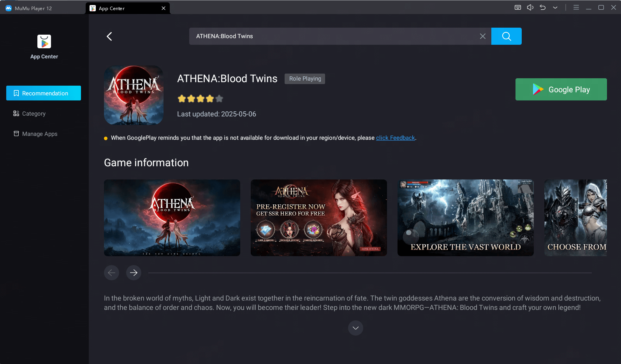The height and width of the screenshot is (364, 621).
Task: Open the App Center logo in sidebar
Action: (44, 42)
